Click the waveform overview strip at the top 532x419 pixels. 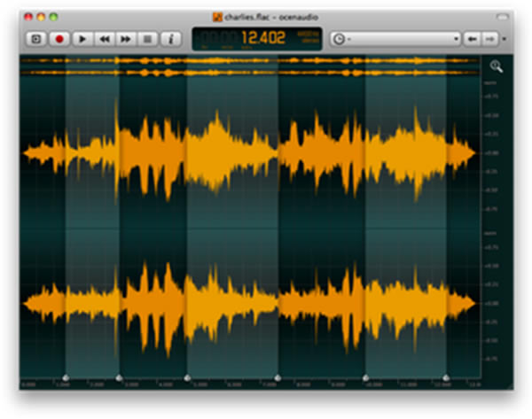pyautogui.click(x=248, y=66)
